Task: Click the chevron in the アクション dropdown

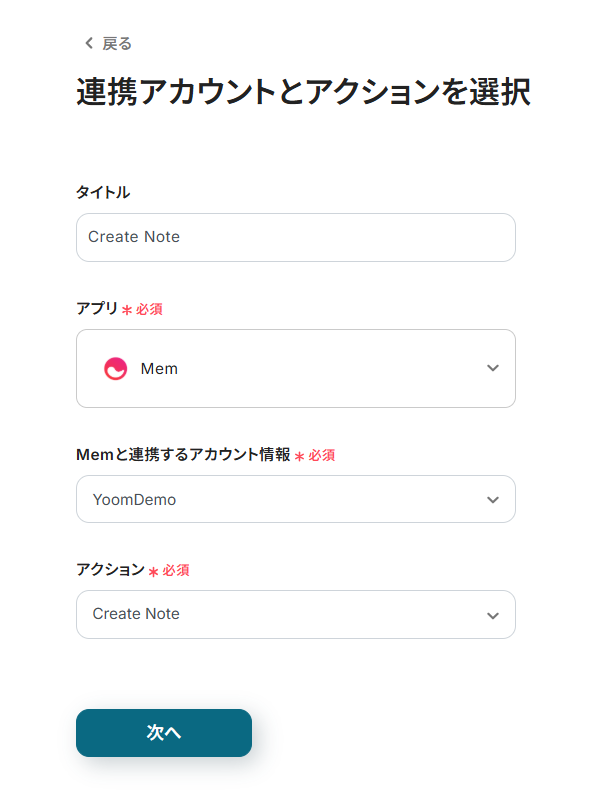Action: (x=492, y=615)
